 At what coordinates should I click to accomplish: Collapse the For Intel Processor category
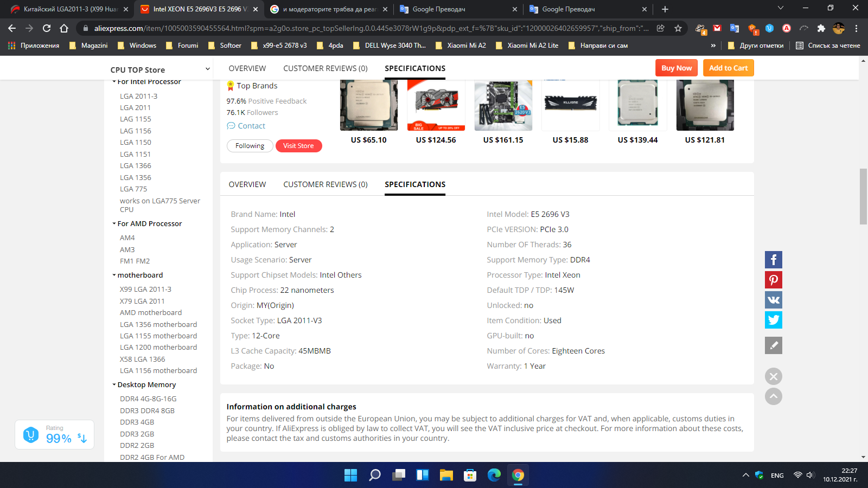point(114,82)
